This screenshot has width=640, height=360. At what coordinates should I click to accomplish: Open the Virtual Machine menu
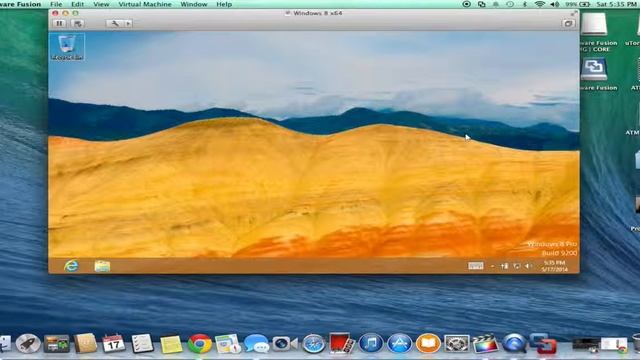tap(145, 4)
